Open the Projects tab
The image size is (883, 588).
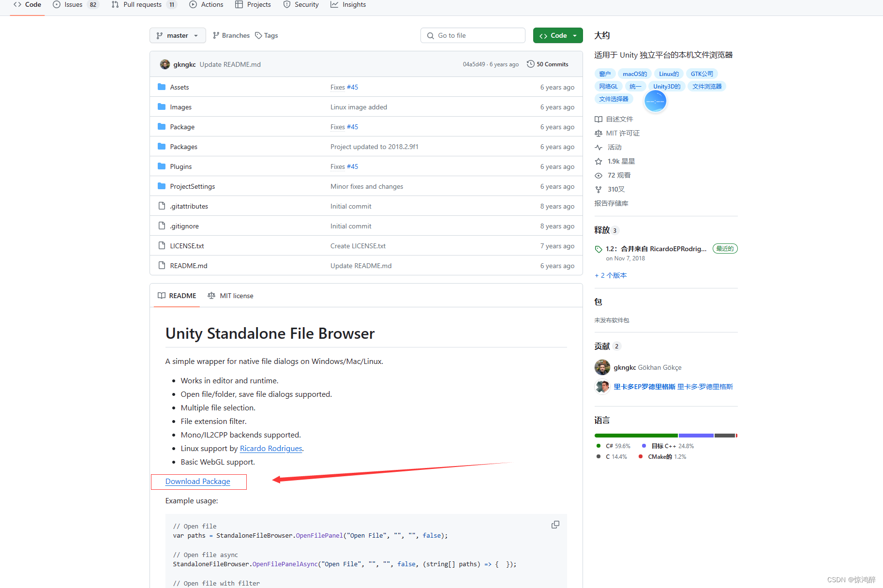tap(253, 5)
